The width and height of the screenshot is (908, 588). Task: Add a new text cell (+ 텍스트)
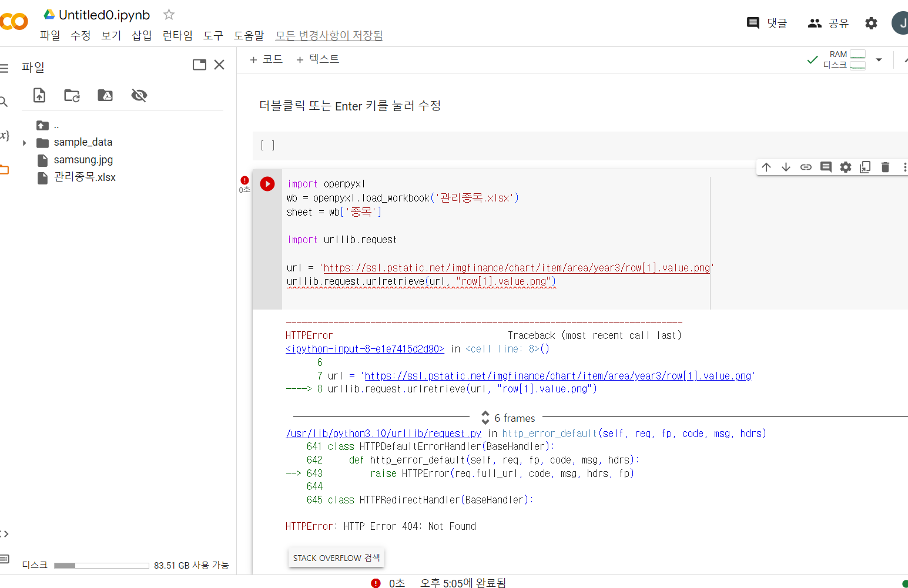coord(318,59)
